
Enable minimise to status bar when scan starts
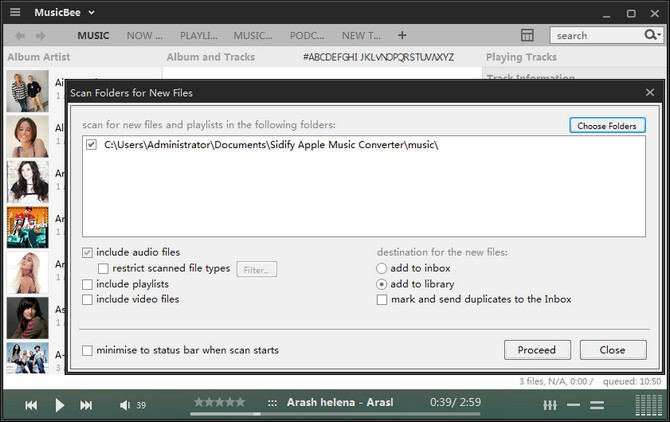pyautogui.click(x=87, y=350)
